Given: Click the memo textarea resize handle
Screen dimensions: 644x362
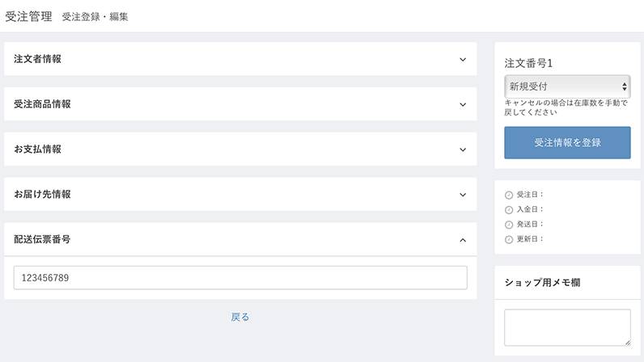Looking at the screenshot, I should click(628, 343).
